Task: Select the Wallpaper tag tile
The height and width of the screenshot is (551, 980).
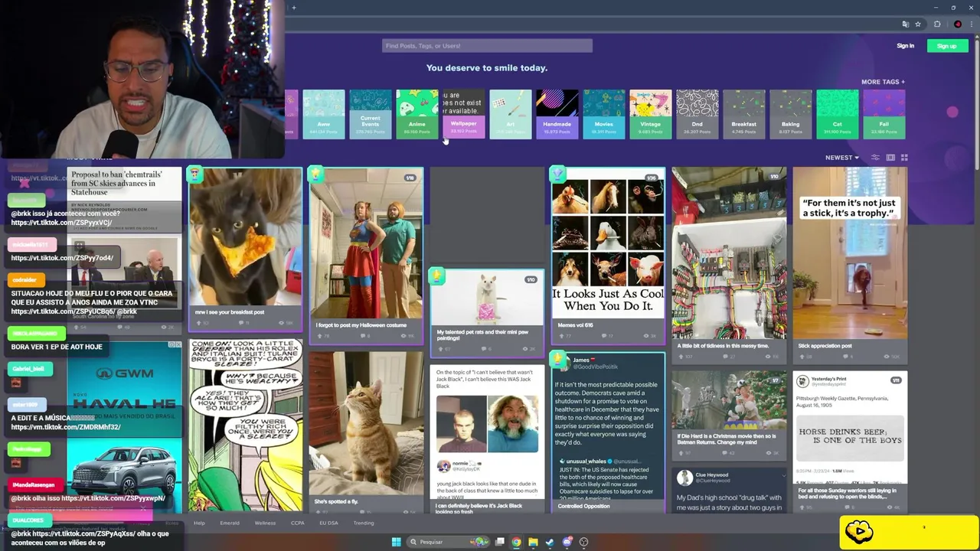Action: point(463,114)
